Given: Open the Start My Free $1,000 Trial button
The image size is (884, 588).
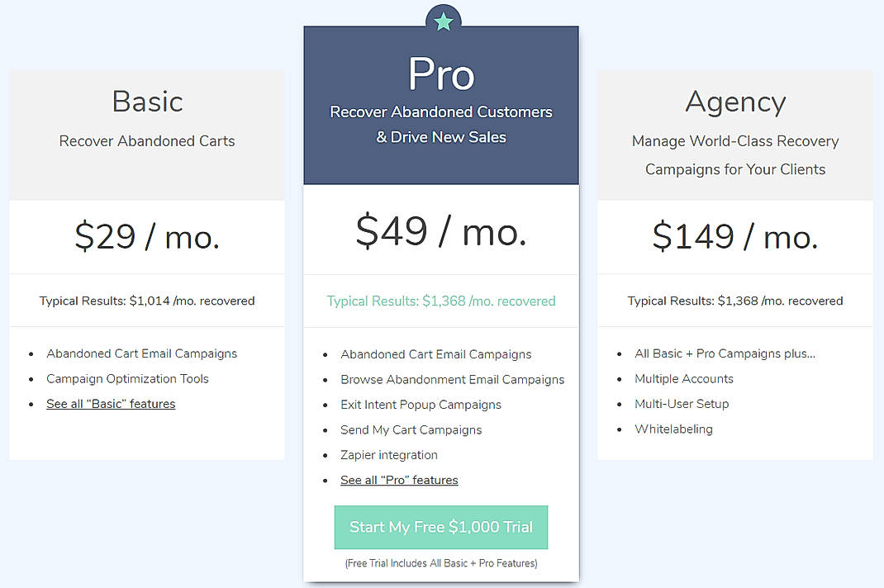Looking at the screenshot, I should click(441, 527).
